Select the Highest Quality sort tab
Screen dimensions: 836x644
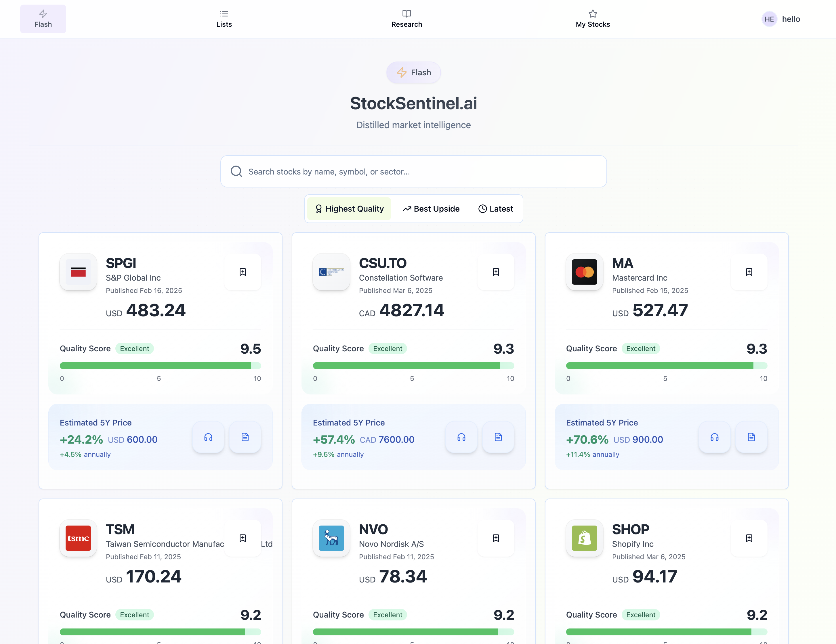click(x=349, y=208)
